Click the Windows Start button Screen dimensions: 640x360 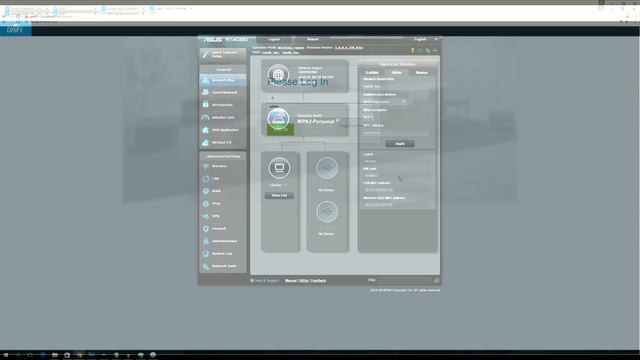pyautogui.click(x=6, y=355)
